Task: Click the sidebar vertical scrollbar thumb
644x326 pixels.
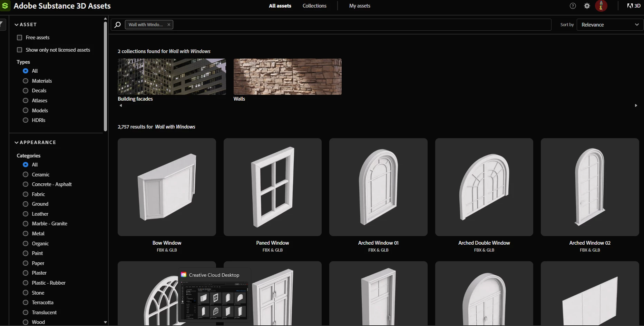Action: 105,77
